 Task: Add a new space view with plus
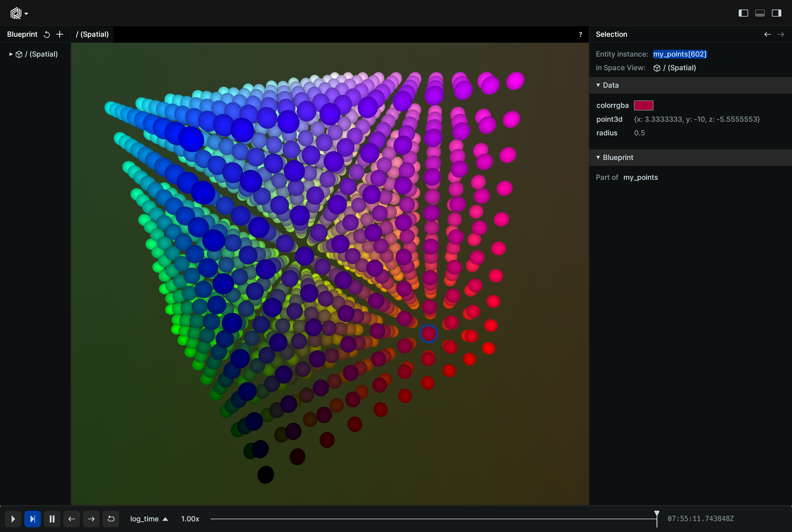(60, 34)
